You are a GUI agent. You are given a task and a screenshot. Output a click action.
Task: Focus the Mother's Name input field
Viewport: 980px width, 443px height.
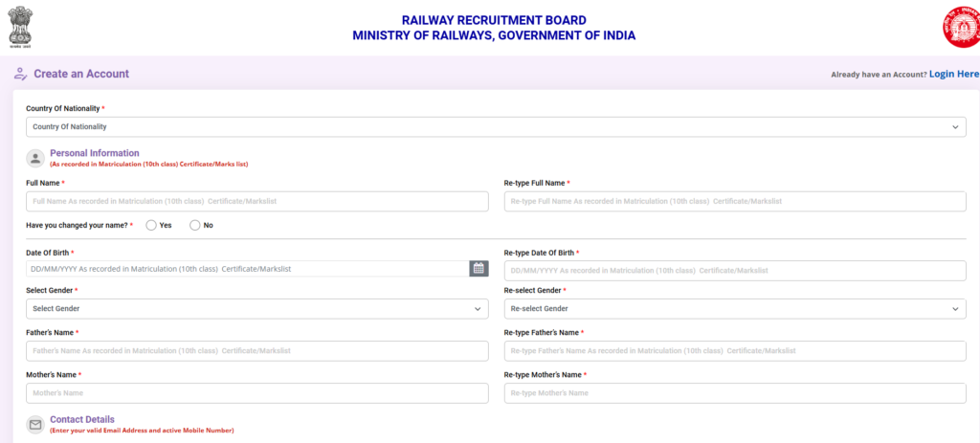coord(257,393)
